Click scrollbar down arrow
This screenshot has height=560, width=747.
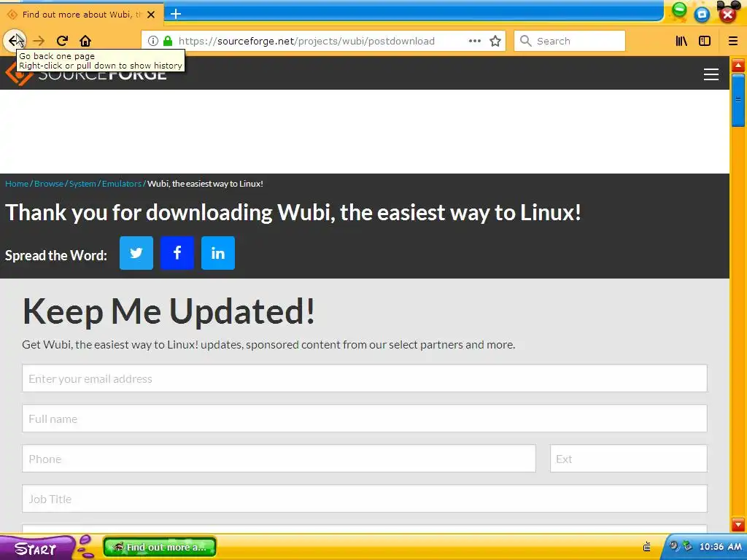pos(738,524)
